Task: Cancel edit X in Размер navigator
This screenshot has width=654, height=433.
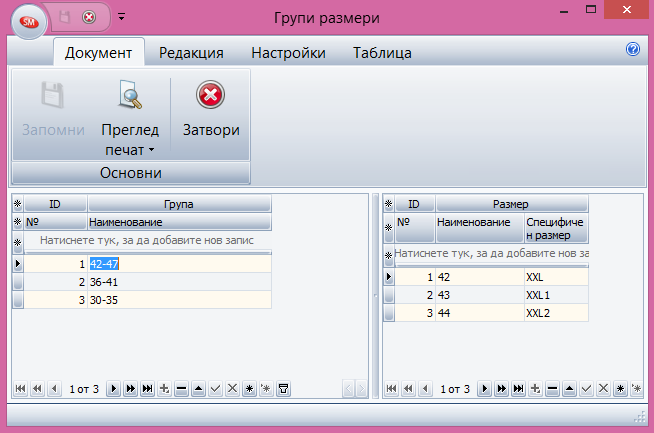Action: pos(603,389)
